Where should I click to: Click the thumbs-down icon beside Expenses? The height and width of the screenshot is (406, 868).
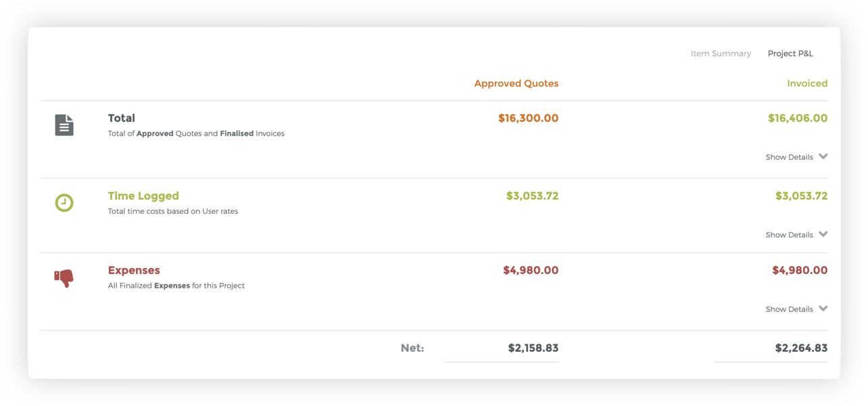coord(64,277)
